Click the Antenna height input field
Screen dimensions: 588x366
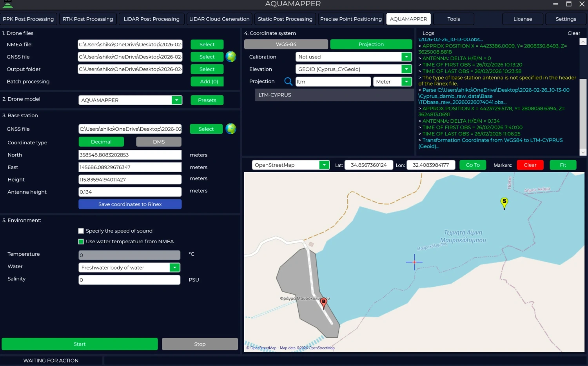(x=130, y=192)
